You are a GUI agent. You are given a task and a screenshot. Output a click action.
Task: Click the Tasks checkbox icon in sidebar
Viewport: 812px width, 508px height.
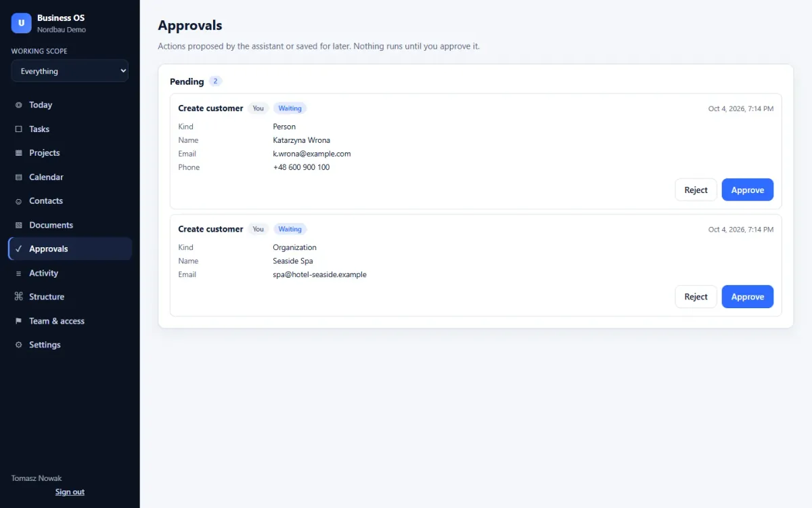click(18, 129)
